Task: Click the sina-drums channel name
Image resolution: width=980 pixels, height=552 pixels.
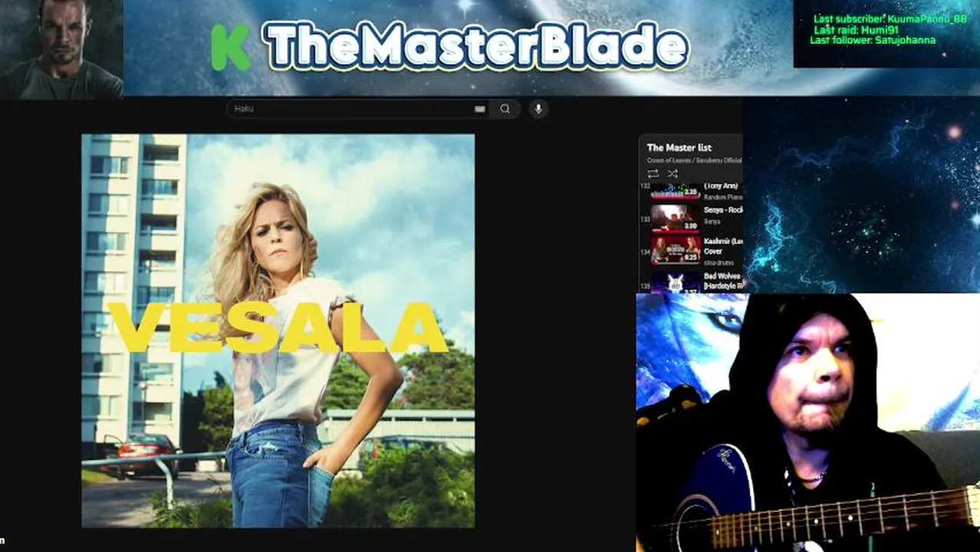Action: tap(719, 263)
